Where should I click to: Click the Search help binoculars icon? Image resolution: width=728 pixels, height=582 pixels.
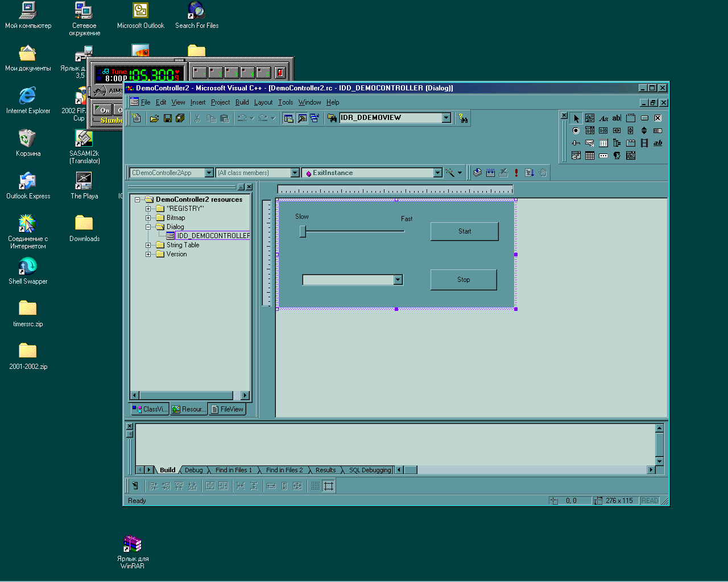pos(464,119)
